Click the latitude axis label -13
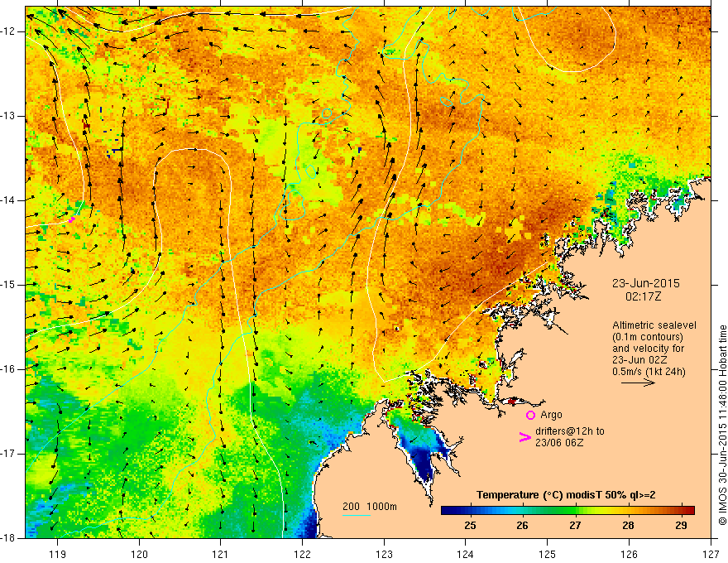728x563 pixels. coord(9,116)
